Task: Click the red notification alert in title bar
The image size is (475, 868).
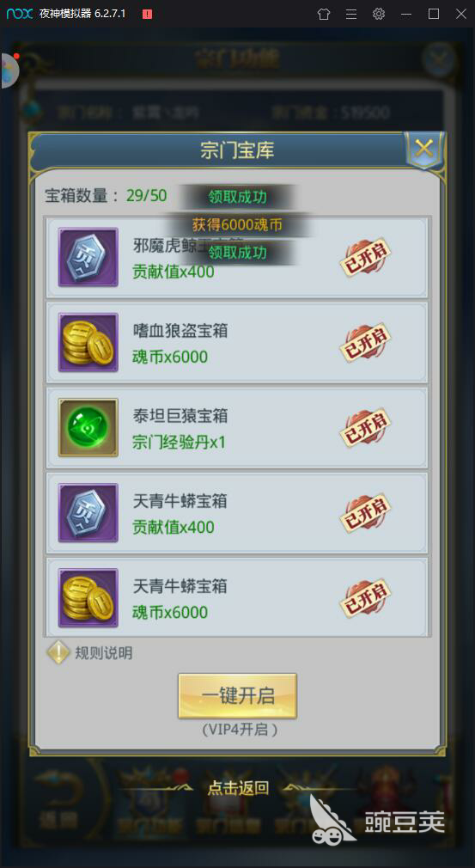Action: [147, 15]
